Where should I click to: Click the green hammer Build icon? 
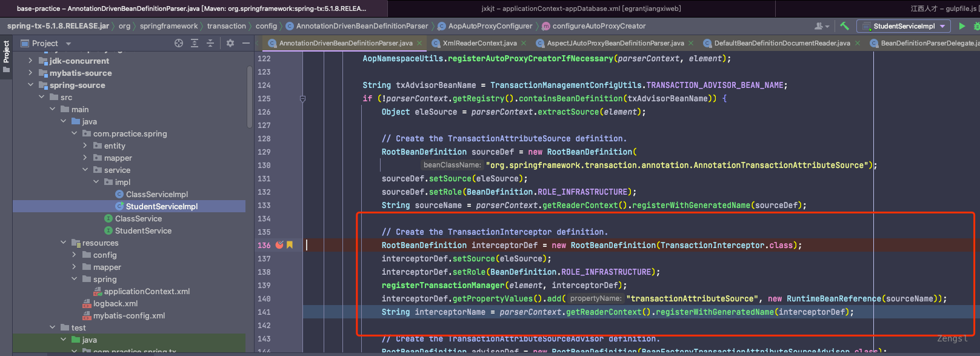tap(844, 26)
